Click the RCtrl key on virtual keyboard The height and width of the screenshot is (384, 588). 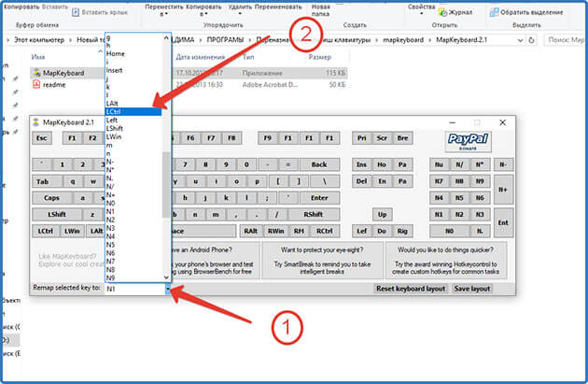[x=325, y=231]
